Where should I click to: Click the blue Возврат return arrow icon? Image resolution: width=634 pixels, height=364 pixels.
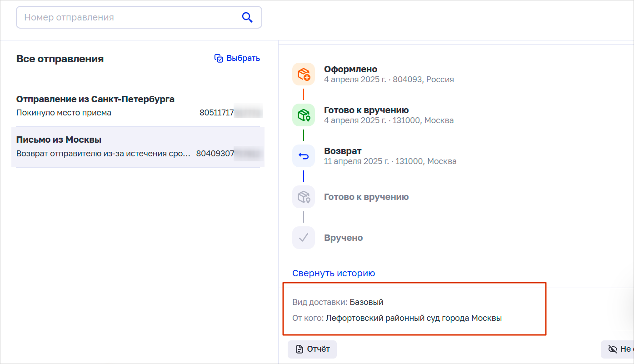pyautogui.click(x=303, y=156)
